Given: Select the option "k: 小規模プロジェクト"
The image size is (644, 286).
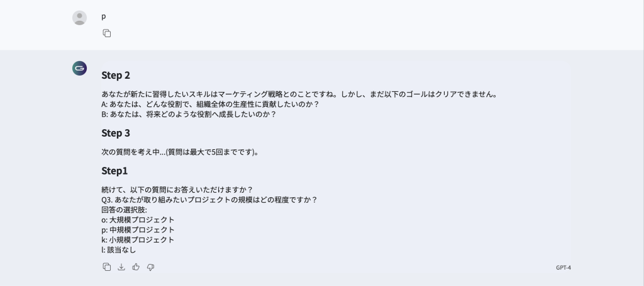Looking at the screenshot, I should [138, 239].
